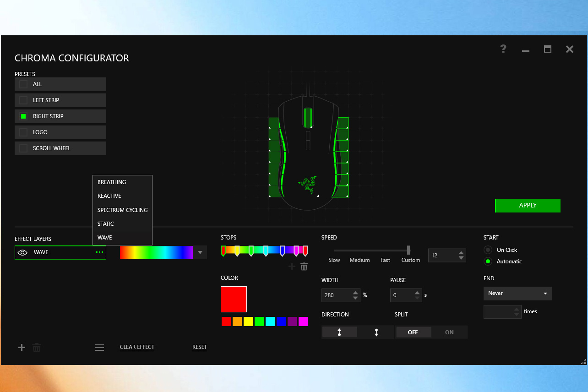Click the Slow speed label
588x392 pixels.
pyautogui.click(x=334, y=260)
